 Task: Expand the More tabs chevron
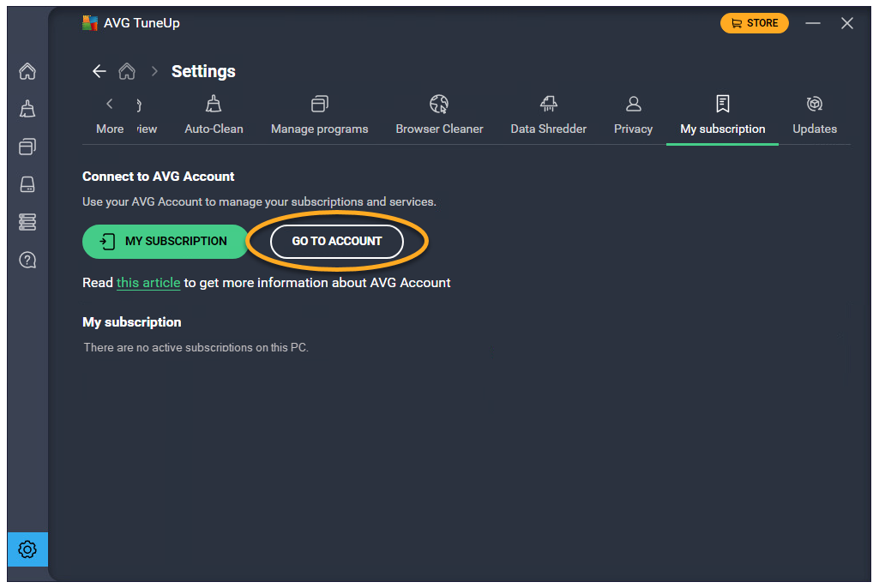pyautogui.click(x=110, y=116)
